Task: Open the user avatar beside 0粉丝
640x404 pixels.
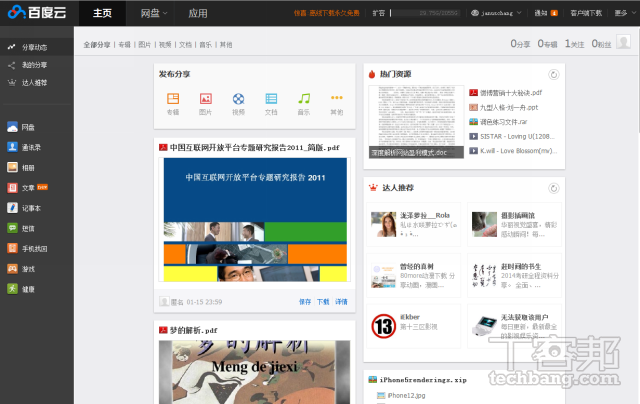Action: pos(623,42)
